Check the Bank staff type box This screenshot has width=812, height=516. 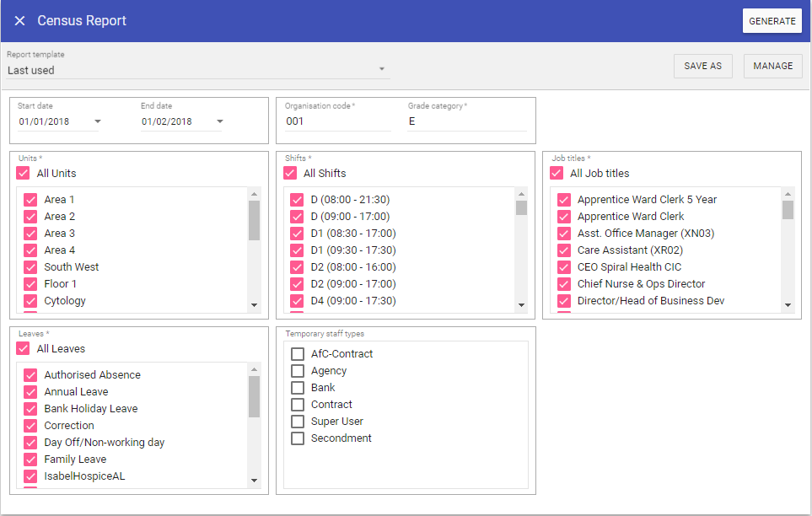coord(298,388)
